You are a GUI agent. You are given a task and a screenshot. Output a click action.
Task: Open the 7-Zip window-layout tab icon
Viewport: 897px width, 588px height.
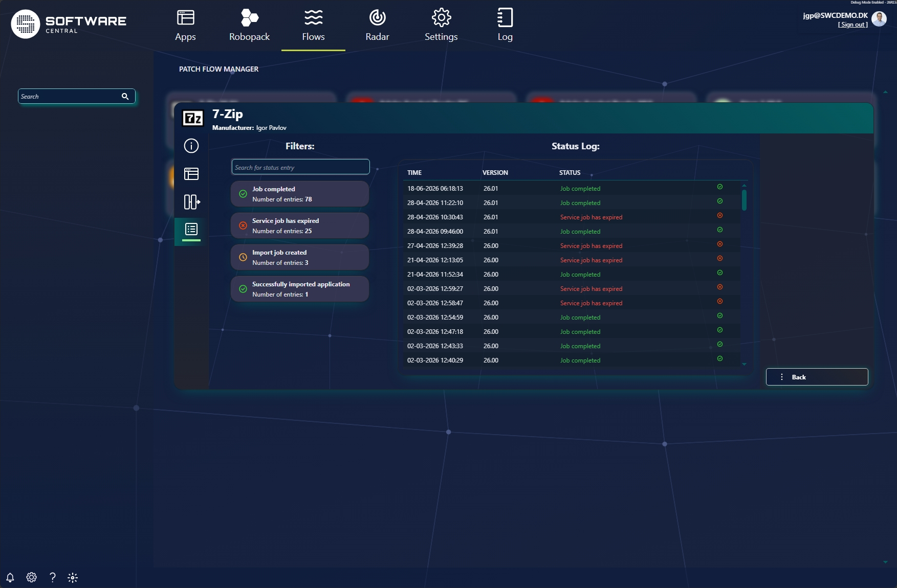tap(191, 174)
